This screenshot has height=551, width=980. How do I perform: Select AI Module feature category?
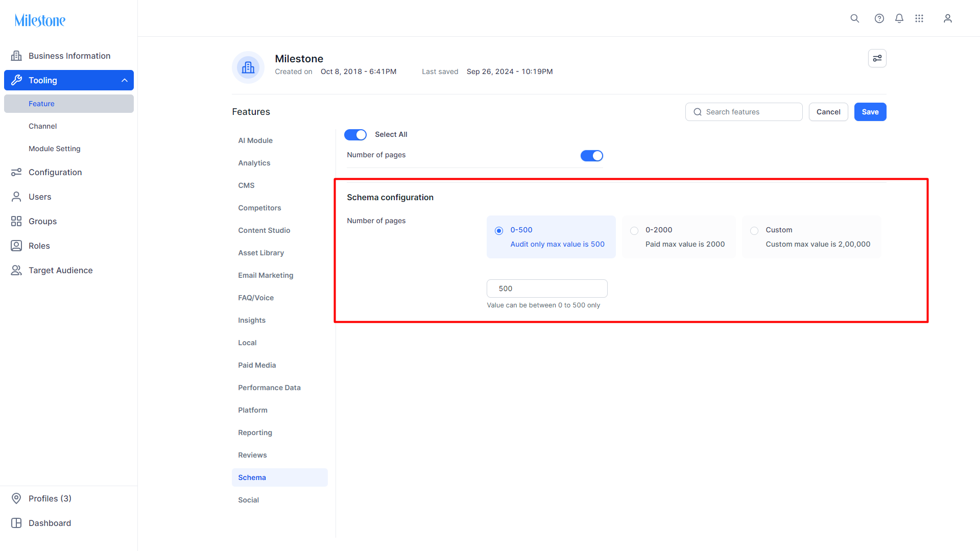(x=280, y=140)
